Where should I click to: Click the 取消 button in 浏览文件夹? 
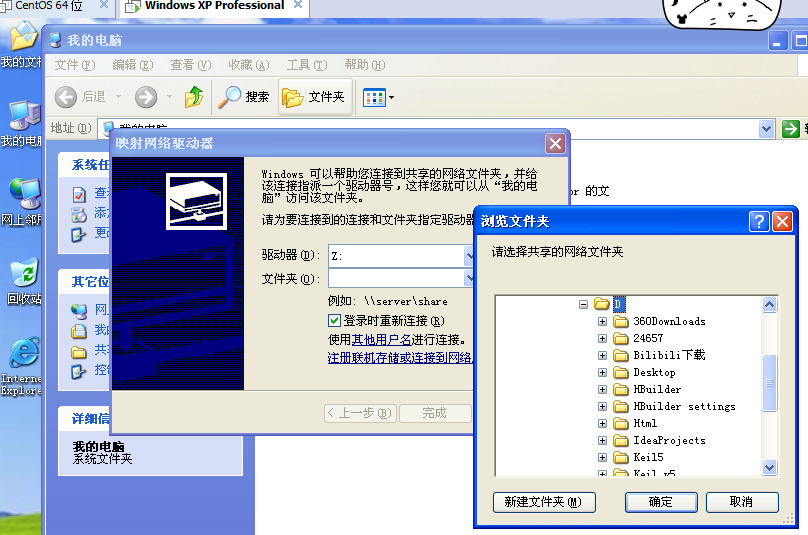point(742,502)
